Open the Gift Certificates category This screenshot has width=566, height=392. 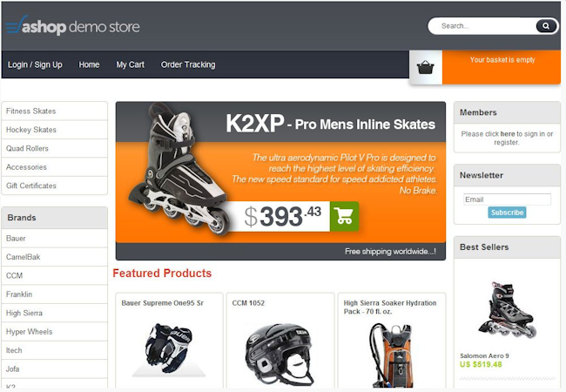(x=55, y=186)
